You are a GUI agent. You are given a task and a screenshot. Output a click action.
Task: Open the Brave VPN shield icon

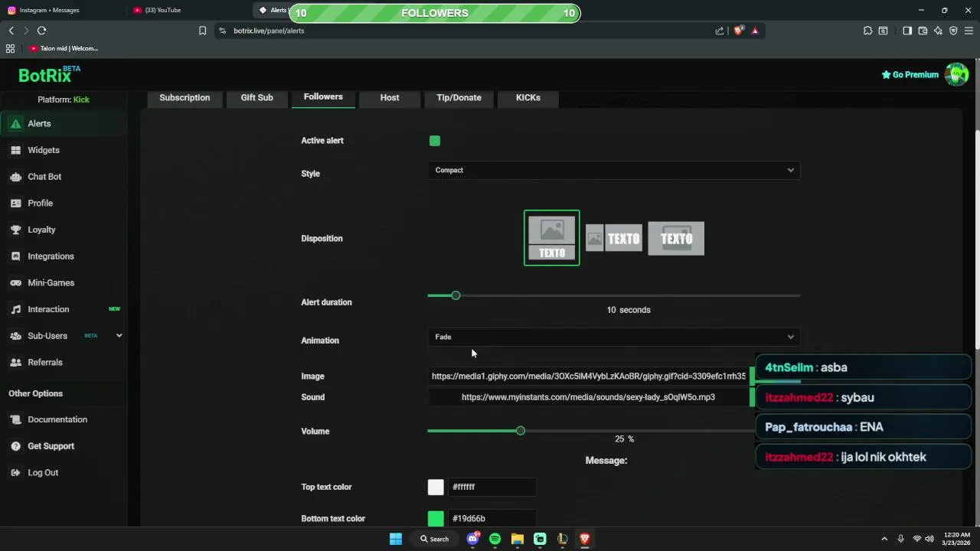point(953,31)
